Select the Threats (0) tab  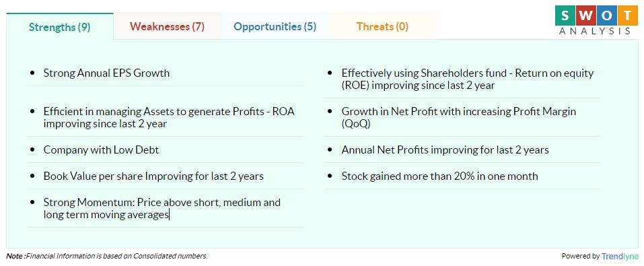[x=382, y=27]
